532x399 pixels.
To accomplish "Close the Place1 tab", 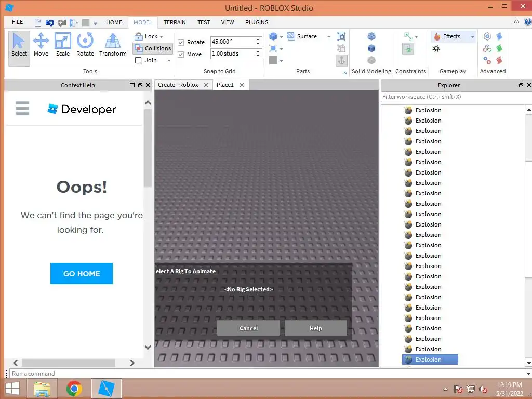I will tap(242, 85).
